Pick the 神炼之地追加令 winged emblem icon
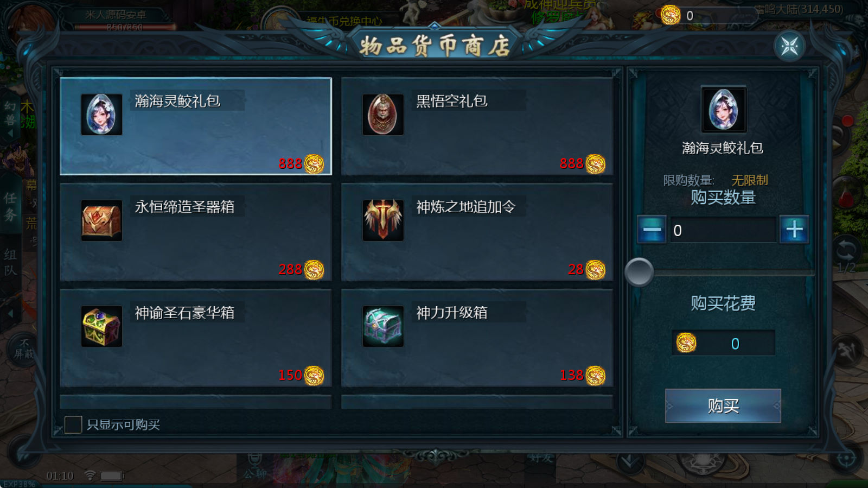 tap(383, 220)
